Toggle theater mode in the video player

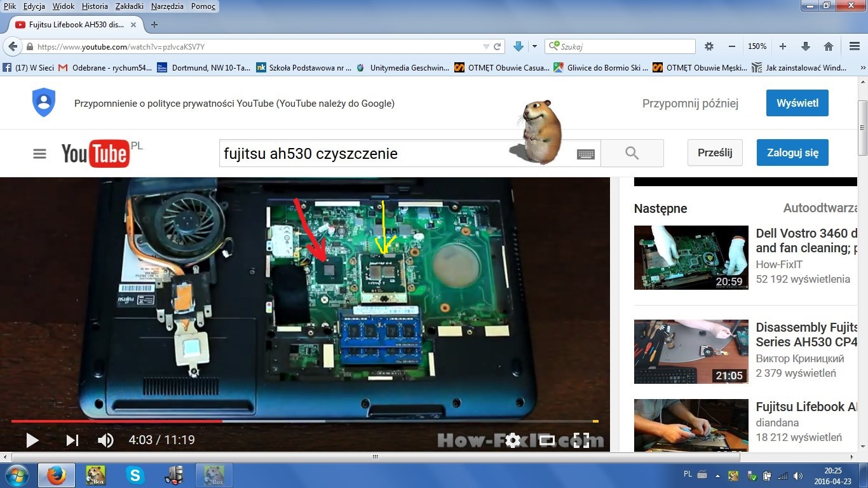(547, 440)
